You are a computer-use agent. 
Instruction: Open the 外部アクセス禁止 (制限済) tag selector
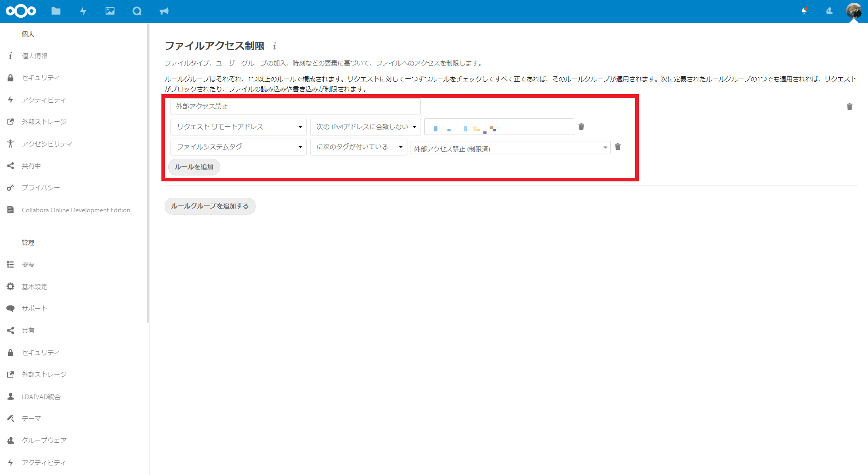coord(510,148)
